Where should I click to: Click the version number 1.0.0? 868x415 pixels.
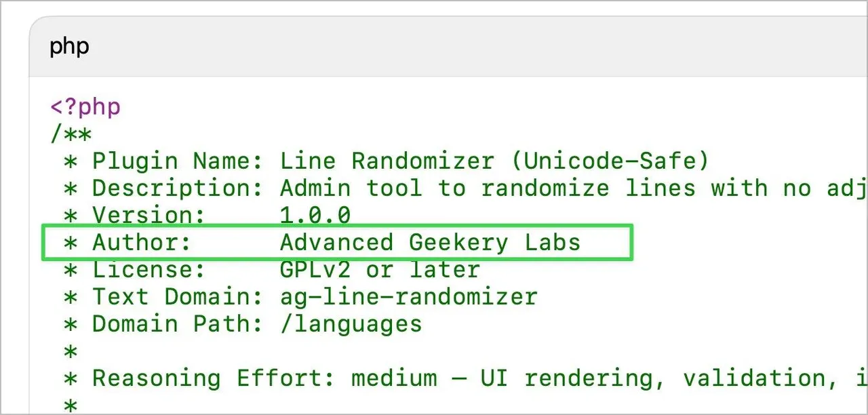pyautogui.click(x=315, y=216)
